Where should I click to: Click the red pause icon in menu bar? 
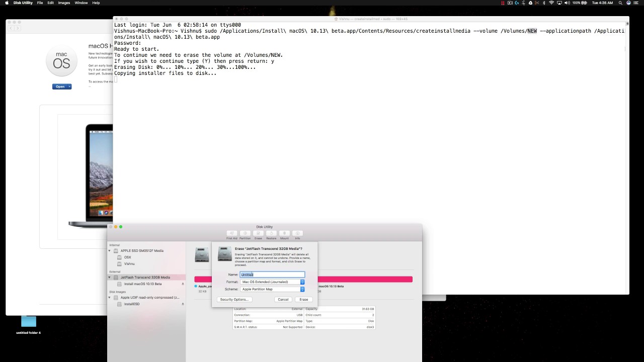pos(503,3)
